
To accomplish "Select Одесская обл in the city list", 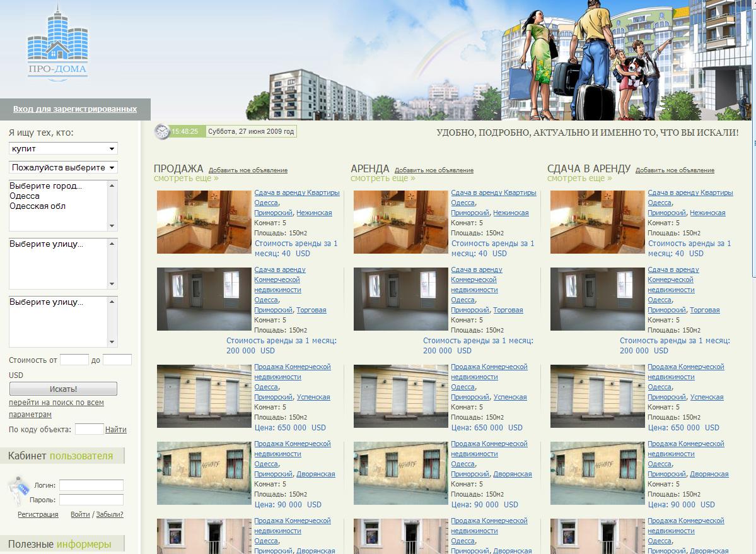I will point(38,206).
